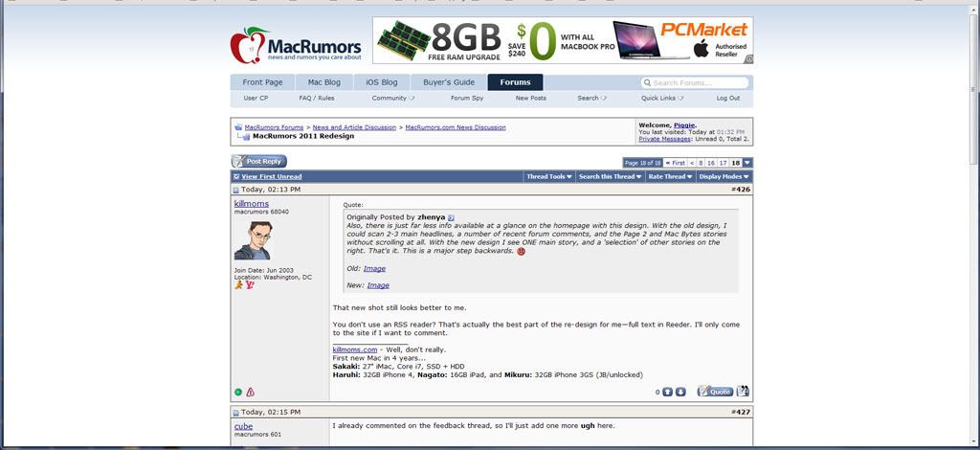Screen dimensions: 980x450
Task: Open Piggie profile link in welcome box
Action: 684,125
